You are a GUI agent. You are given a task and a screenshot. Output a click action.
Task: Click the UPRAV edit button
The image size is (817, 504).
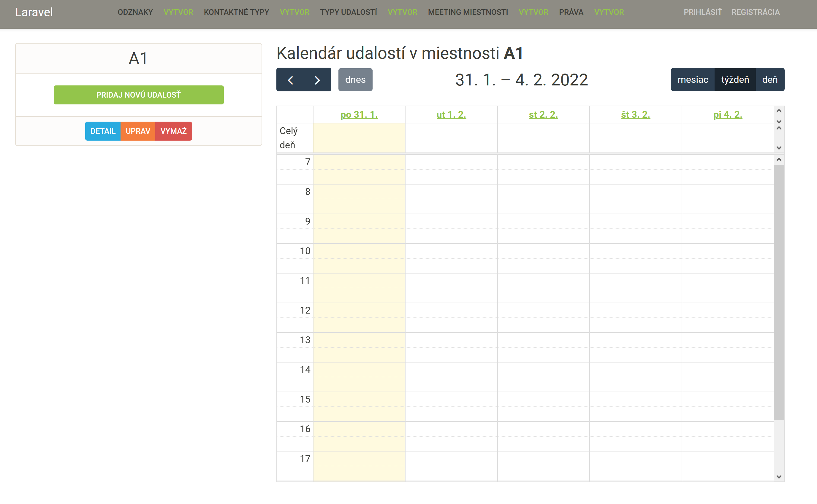pyautogui.click(x=138, y=131)
